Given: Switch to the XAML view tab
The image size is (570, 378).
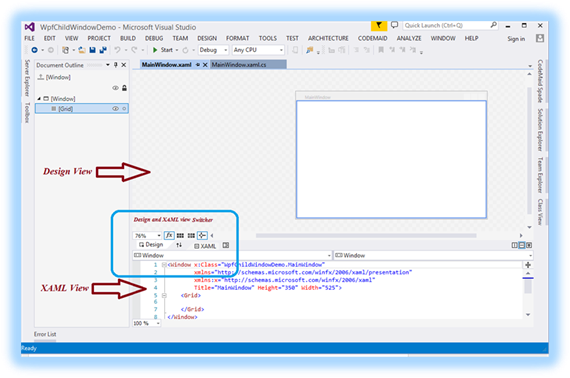Looking at the screenshot, I should 205,246.
